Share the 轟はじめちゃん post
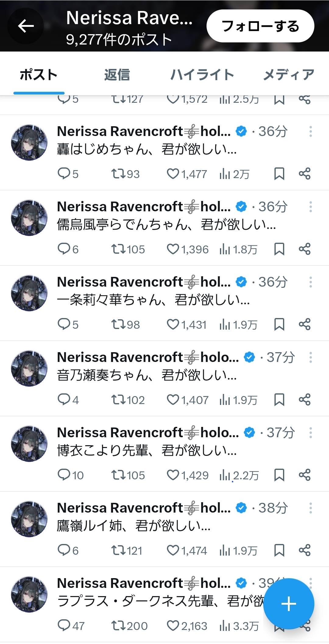Viewport: 329px width, 644px height. pyautogui.click(x=304, y=174)
